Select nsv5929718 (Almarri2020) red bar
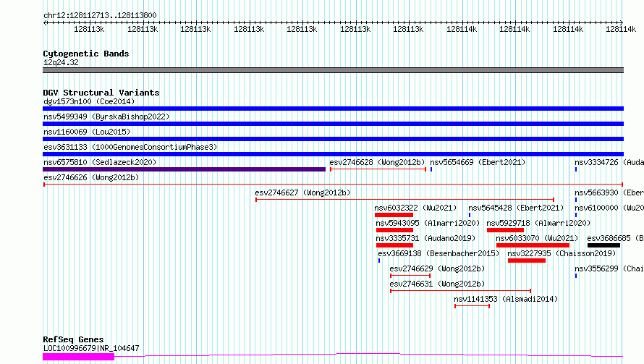Viewport: 644px width, 364px height. (505, 230)
